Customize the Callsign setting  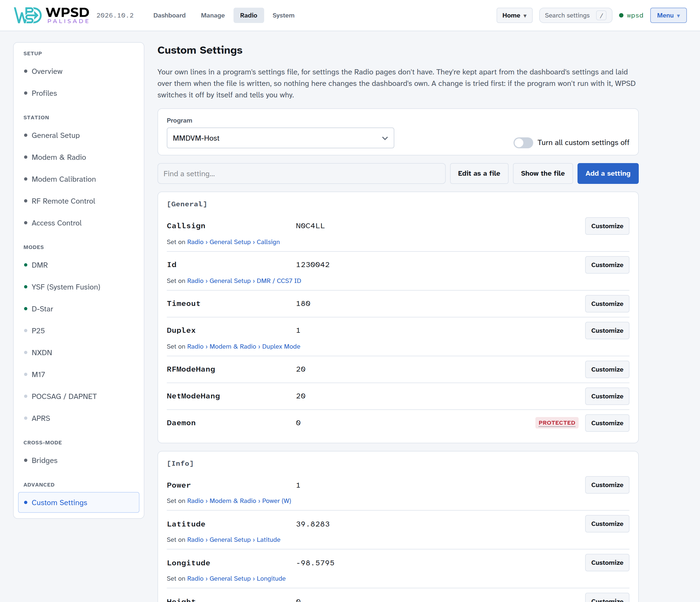(x=607, y=226)
